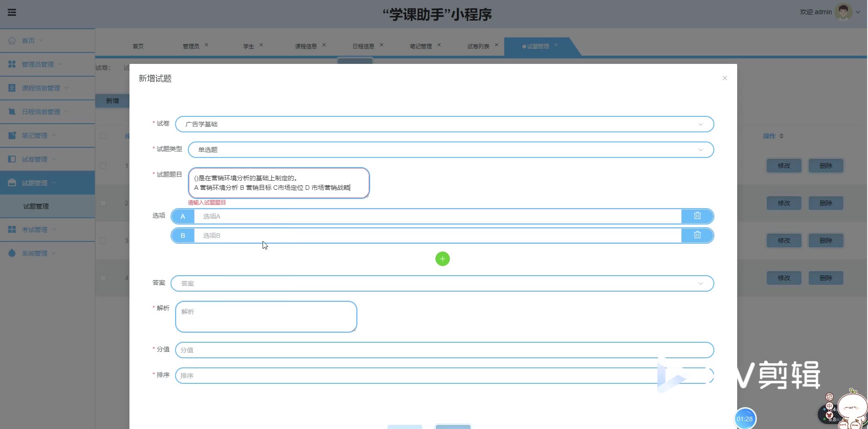Expand the 答案 answer dropdown
Screen dimensions: 868x429
(442, 283)
